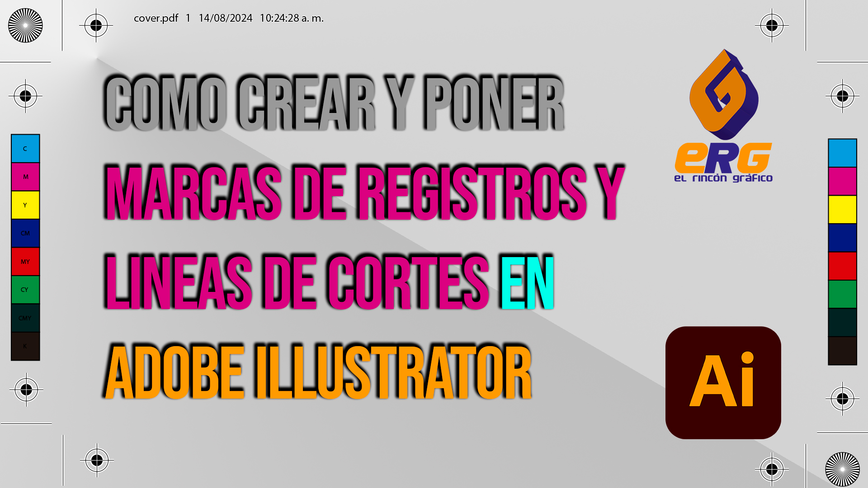Select the MY color swatch on left
This screenshot has height=488, width=868.
point(25,261)
